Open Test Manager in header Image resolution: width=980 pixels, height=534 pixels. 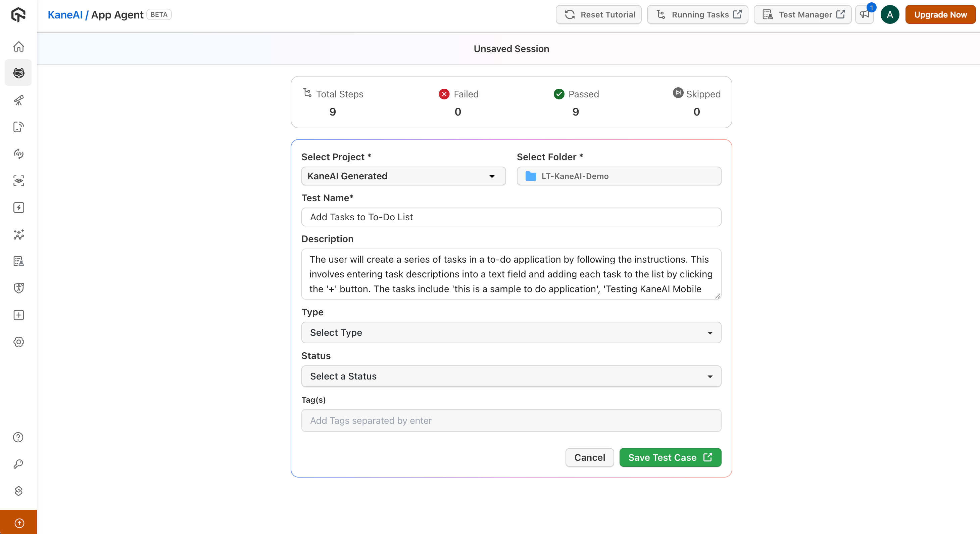point(803,14)
